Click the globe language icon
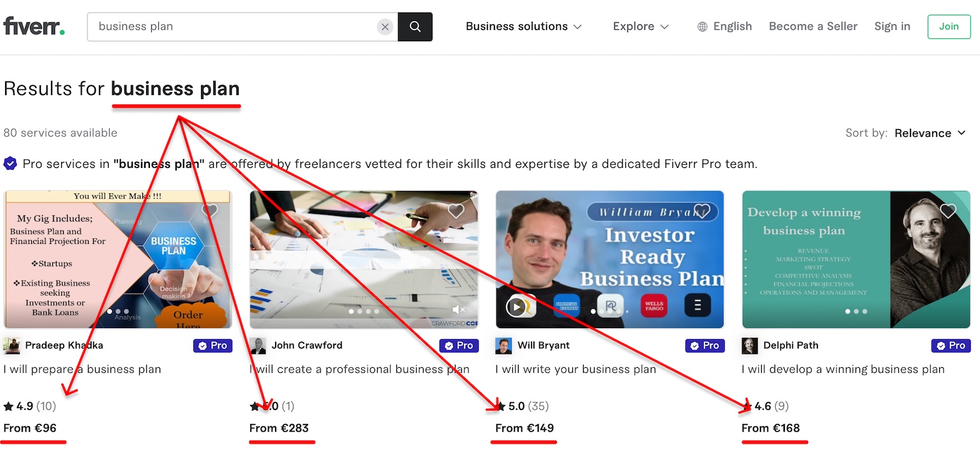Viewport: 980px width, 454px height. [702, 26]
